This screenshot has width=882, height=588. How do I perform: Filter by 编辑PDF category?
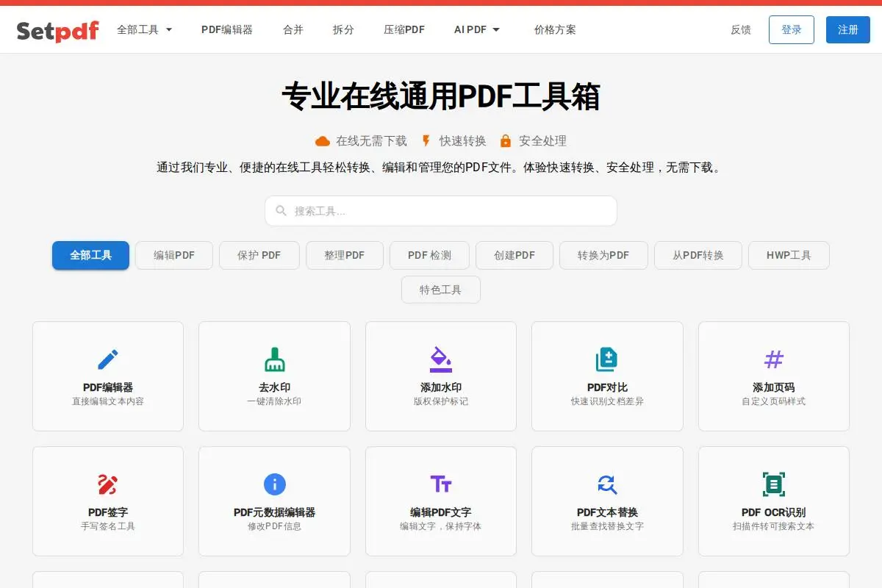coord(174,256)
